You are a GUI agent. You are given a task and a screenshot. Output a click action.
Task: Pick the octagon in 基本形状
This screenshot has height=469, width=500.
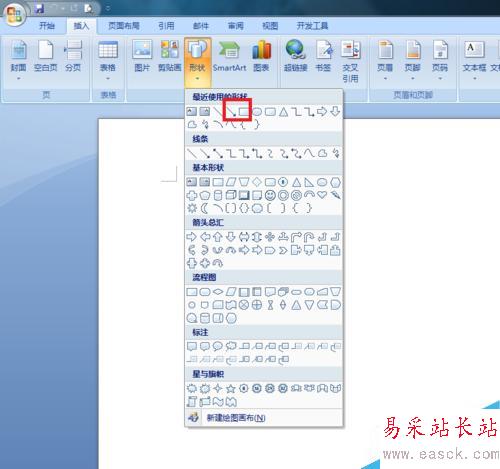tap(283, 182)
